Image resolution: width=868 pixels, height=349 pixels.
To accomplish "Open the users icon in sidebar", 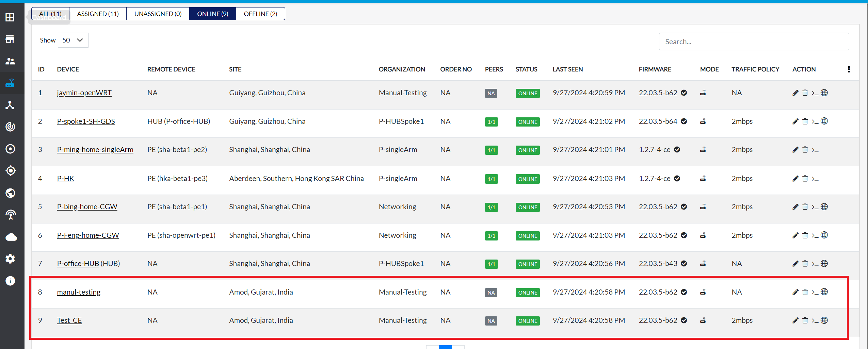I will point(10,61).
